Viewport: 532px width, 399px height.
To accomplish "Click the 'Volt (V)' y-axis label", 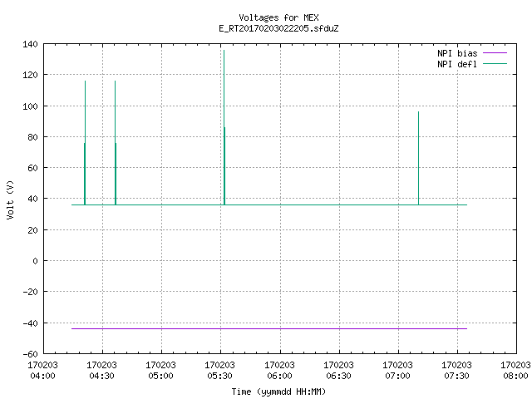I will pyautogui.click(x=10, y=199).
